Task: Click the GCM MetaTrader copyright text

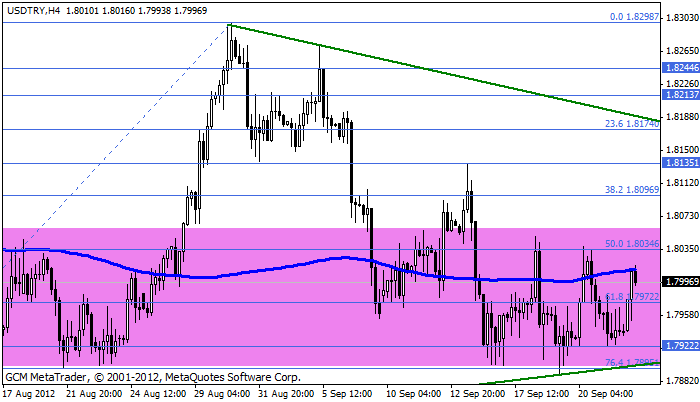Action: pyautogui.click(x=153, y=377)
